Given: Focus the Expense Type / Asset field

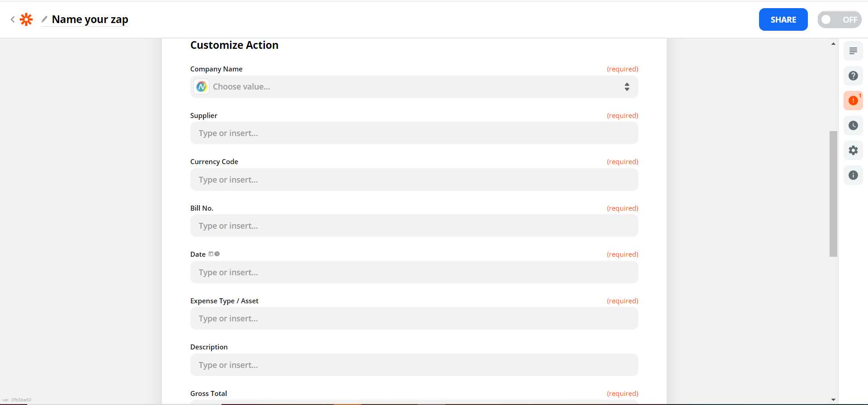Looking at the screenshot, I should coord(414,318).
